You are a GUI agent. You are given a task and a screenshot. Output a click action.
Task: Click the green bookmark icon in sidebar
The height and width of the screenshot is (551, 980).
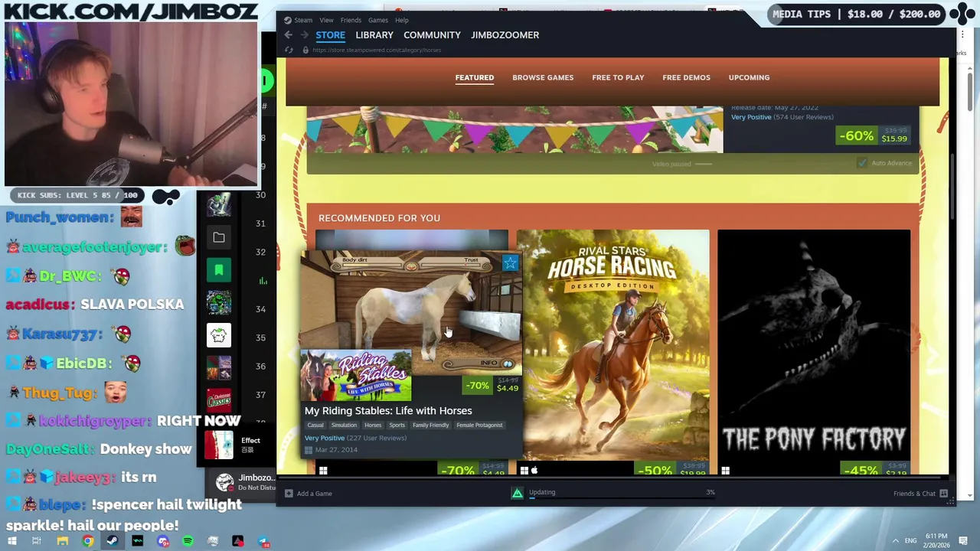pyautogui.click(x=219, y=270)
